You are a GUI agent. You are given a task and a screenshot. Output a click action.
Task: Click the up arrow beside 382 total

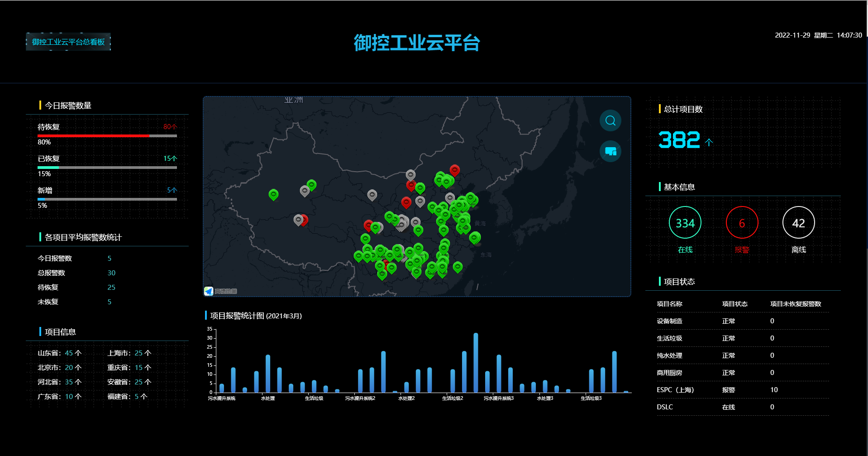[x=709, y=142]
